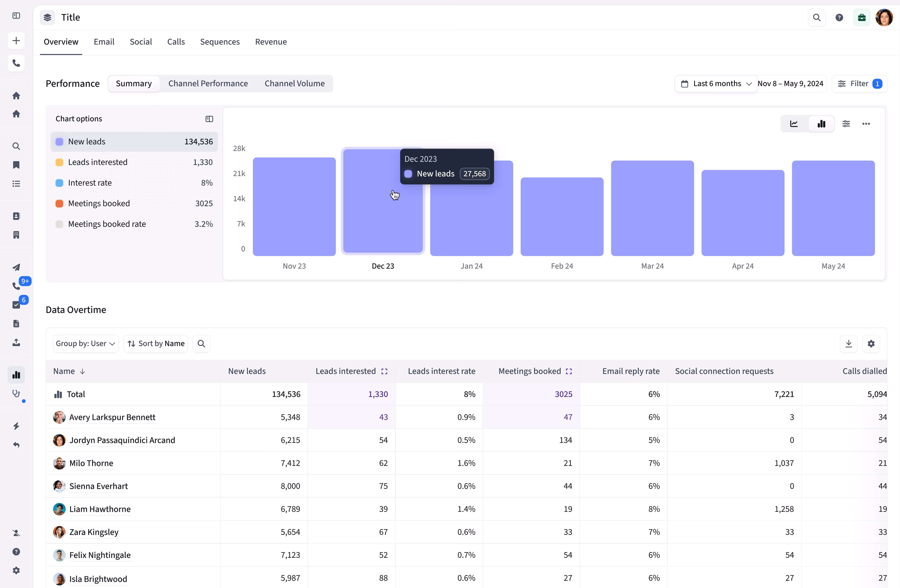Click the green briefcase icon in header
Screen dimensions: 900x588
862,18
